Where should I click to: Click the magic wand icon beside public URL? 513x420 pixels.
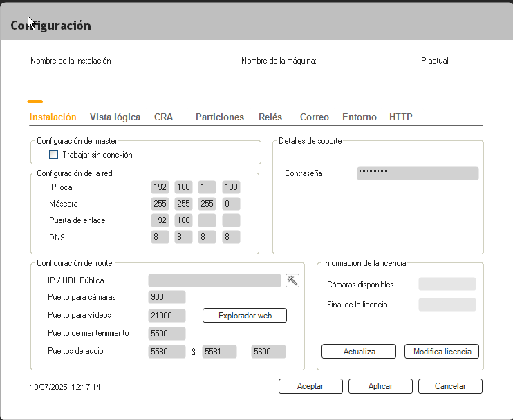click(x=292, y=280)
